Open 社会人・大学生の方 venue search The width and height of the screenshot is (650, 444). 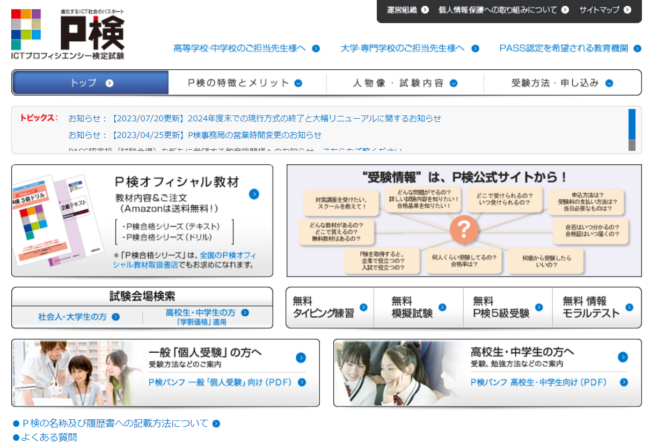pyautogui.click(x=72, y=317)
